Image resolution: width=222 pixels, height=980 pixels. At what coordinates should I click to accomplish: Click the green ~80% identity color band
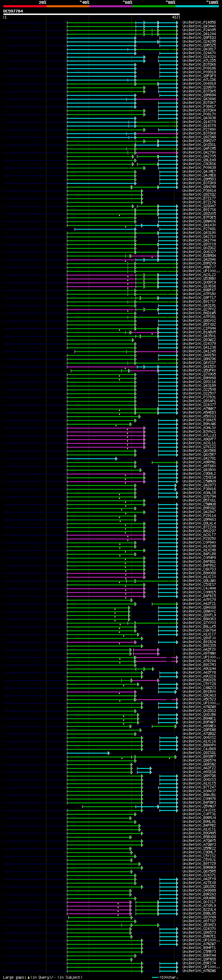(154, 6)
